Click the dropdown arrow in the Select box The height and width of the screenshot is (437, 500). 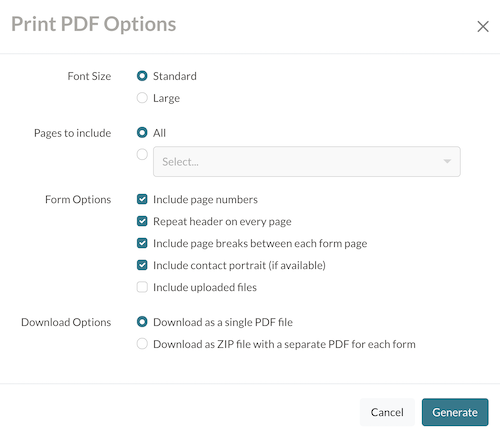(447, 161)
